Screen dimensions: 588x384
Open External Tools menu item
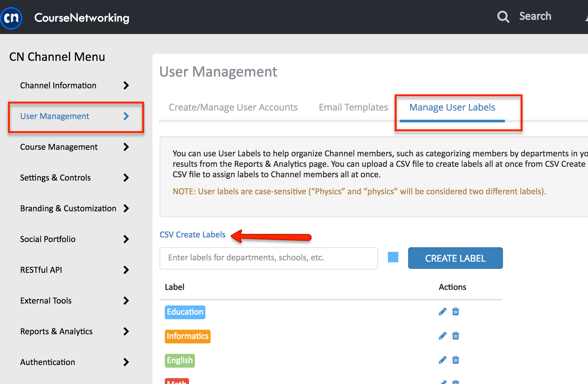[46, 301]
